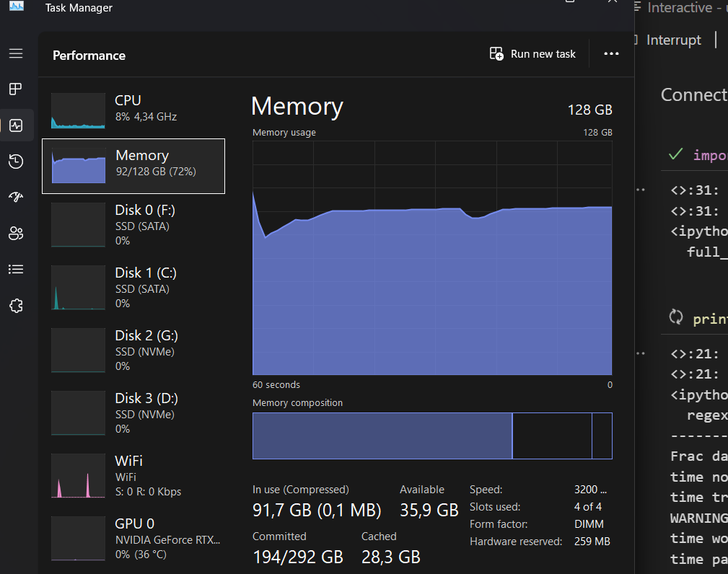Select Disk 1 (C:) item
This screenshot has width=728, height=574.
tap(133, 288)
